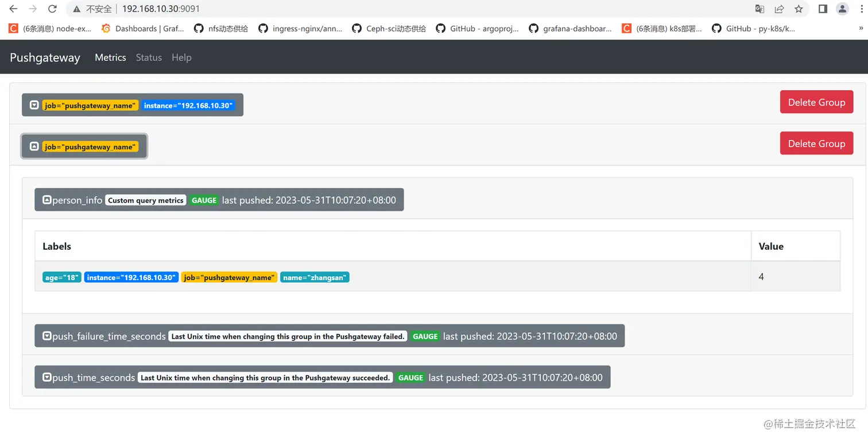Open the k8s部署 bookmark

[662, 28]
